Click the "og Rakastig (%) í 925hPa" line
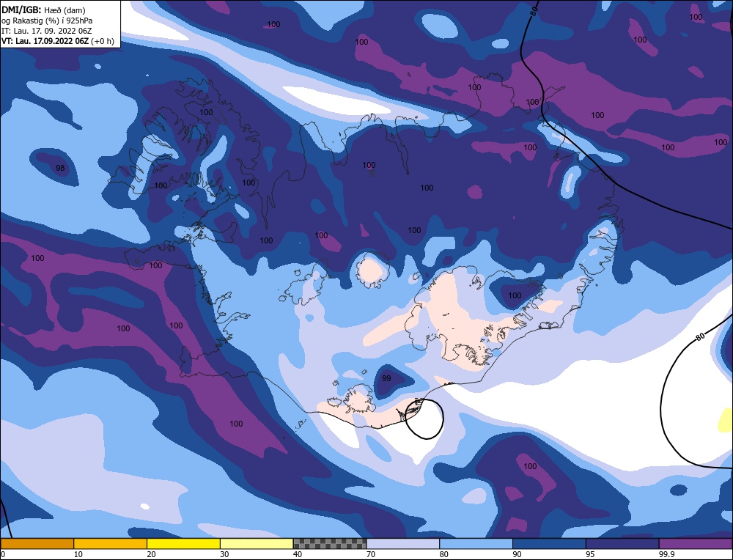733x560 pixels. [47, 21]
